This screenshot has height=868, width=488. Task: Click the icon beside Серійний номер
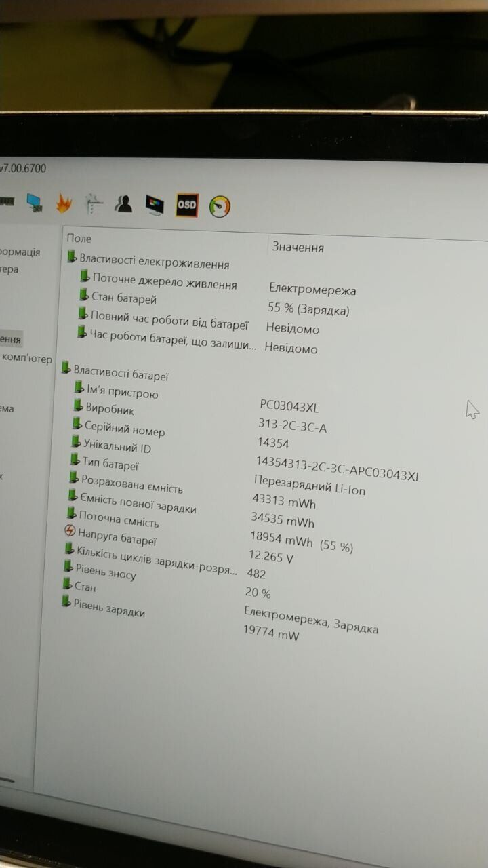click(x=77, y=424)
